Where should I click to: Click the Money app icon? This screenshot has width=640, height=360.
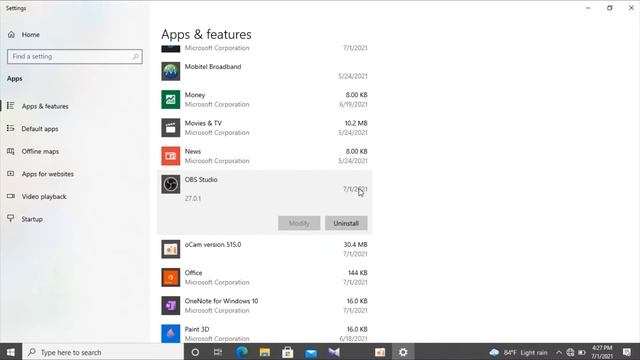tap(171, 99)
